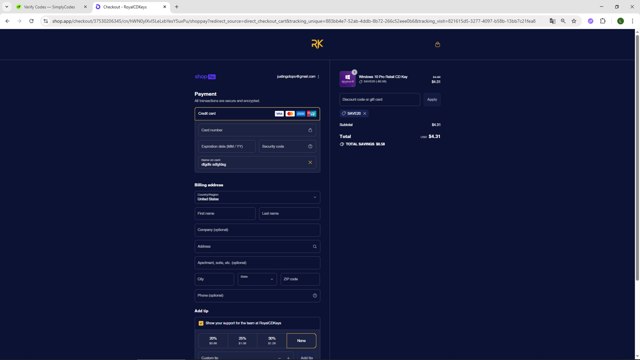
Task: Go back to previous page
Action: [x=7, y=21]
